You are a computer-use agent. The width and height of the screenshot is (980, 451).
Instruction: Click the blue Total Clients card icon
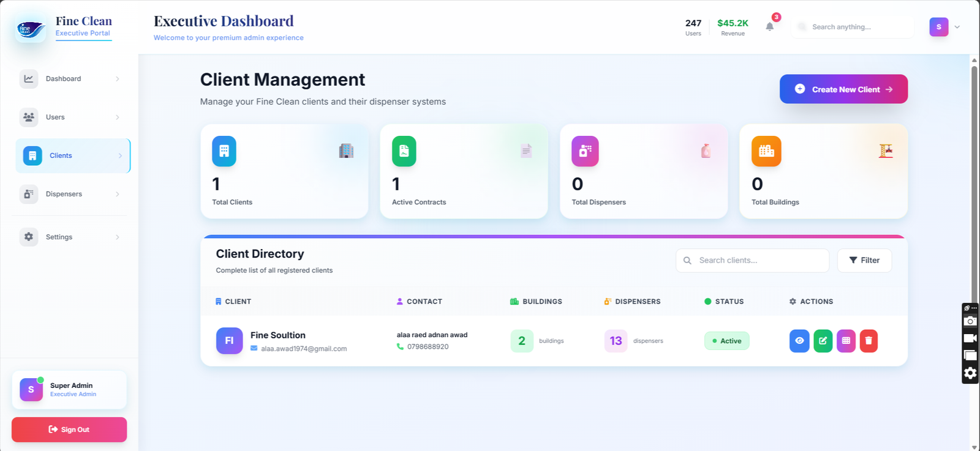pyautogui.click(x=224, y=151)
